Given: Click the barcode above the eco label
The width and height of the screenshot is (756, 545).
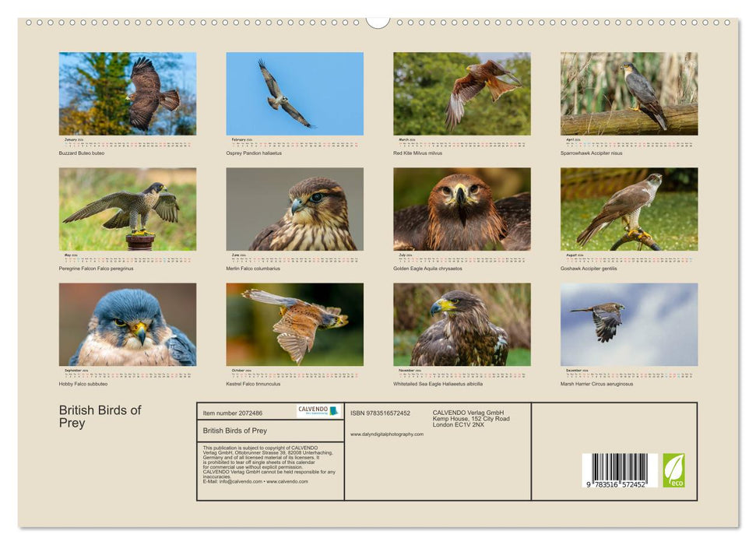Looking at the screenshot, I should 618,467.
